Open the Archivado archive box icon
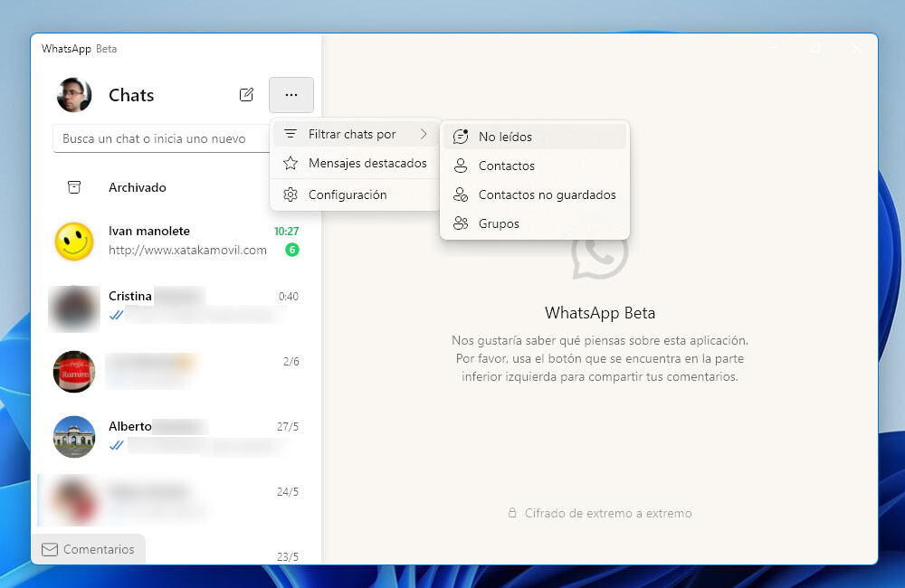905x588 pixels. 74,187
